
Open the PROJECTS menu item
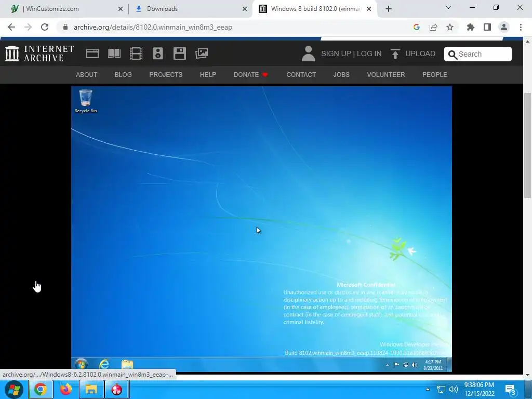click(166, 75)
